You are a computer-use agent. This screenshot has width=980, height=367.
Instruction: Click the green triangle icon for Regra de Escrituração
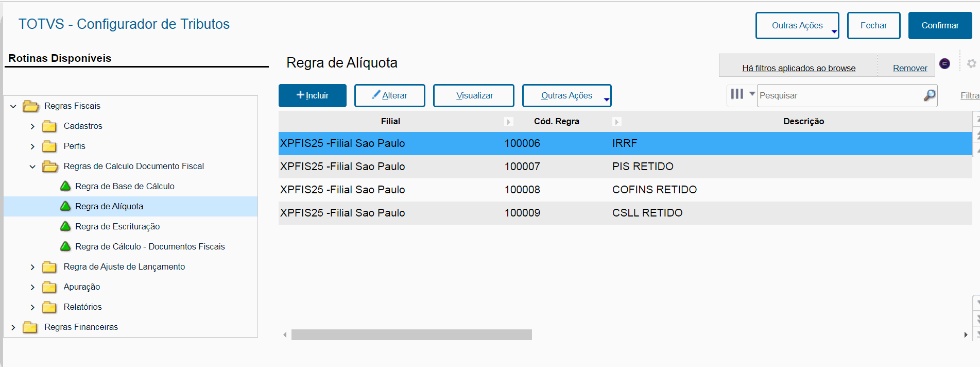65,226
